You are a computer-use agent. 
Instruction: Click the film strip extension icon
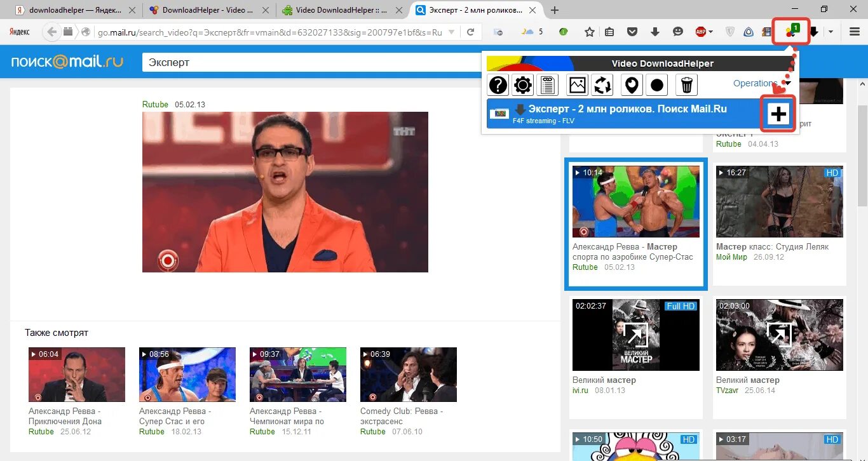[767, 32]
